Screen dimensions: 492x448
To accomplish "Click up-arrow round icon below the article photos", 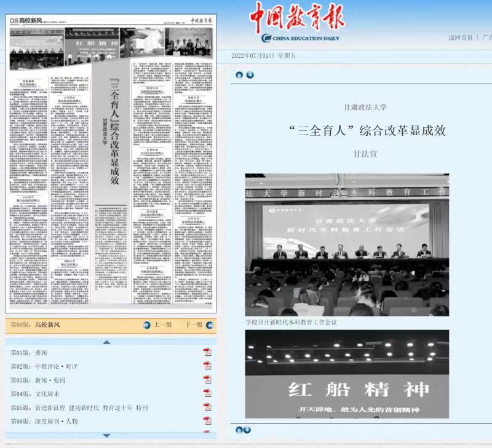I will coord(239,430).
